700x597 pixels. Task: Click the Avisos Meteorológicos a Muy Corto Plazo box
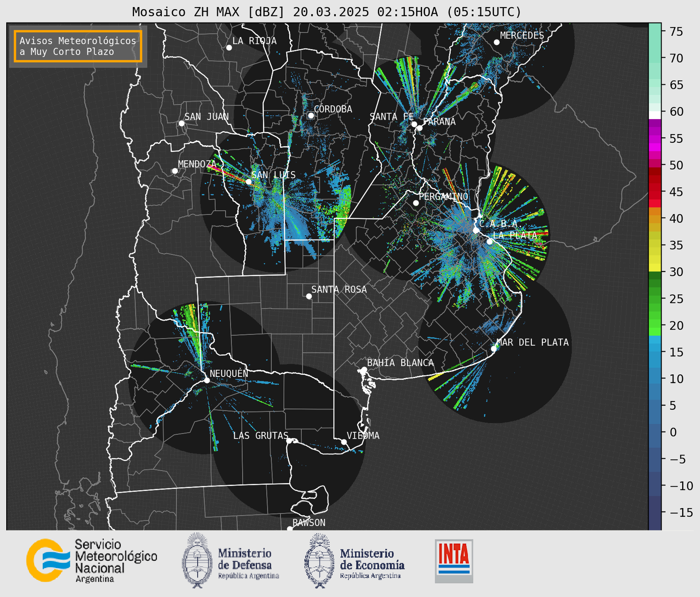tap(78, 46)
